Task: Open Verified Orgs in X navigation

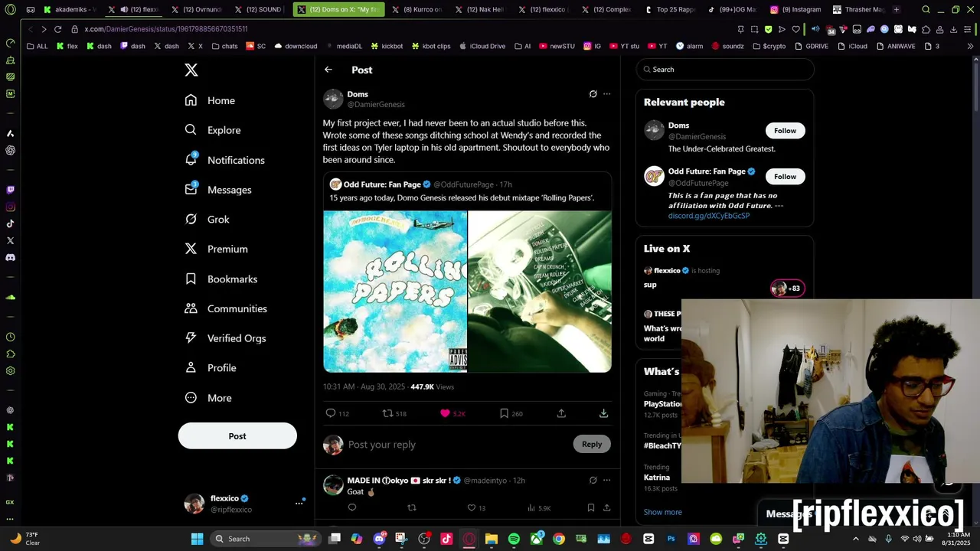Action: pos(226,338)
